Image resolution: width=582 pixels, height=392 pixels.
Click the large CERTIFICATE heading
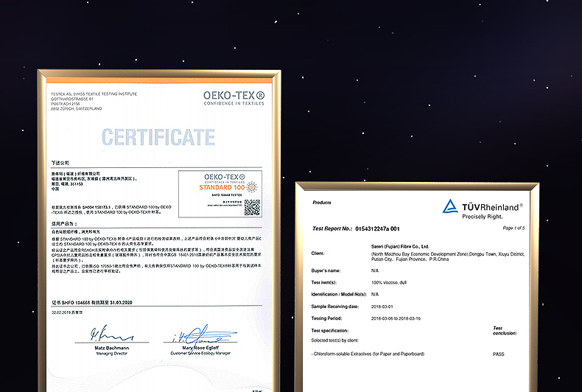[x=158, y=137]
